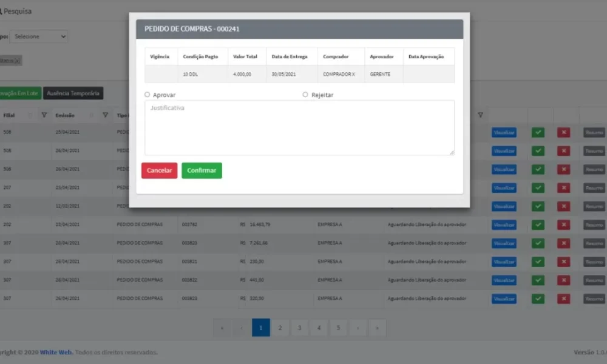
Task: Click the green Confirmar button
Action: point(202,170)
